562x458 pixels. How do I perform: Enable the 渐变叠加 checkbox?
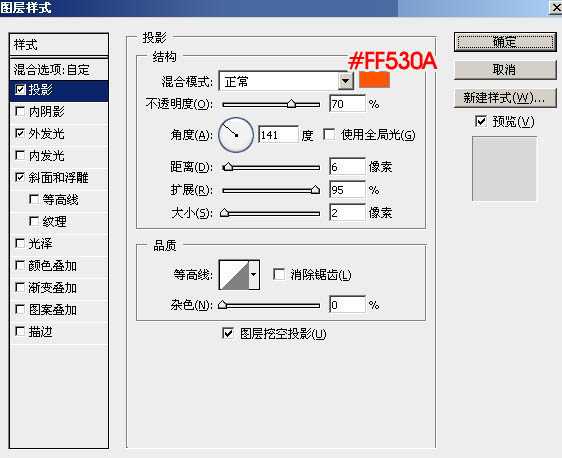[x=20, y=287]
